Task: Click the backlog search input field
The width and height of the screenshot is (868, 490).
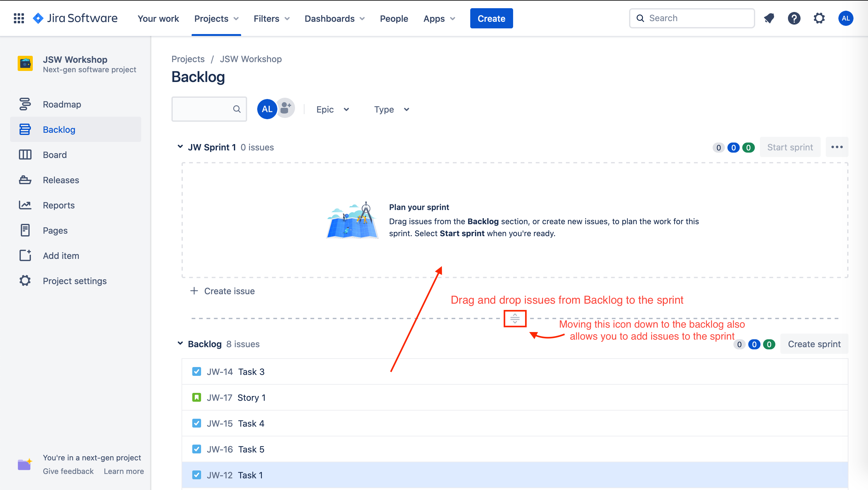Action: pos(209,109)
